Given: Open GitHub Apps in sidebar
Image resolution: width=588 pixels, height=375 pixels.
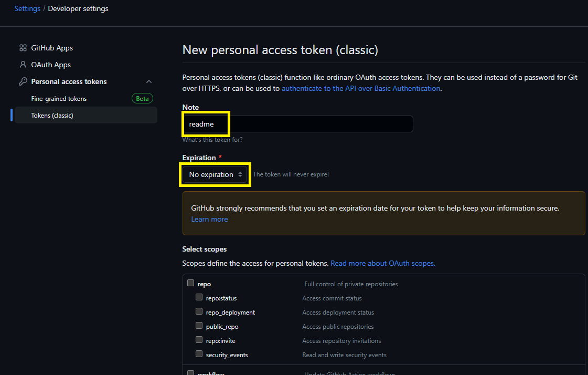Looking at the screenshot, I should [86, 48].
